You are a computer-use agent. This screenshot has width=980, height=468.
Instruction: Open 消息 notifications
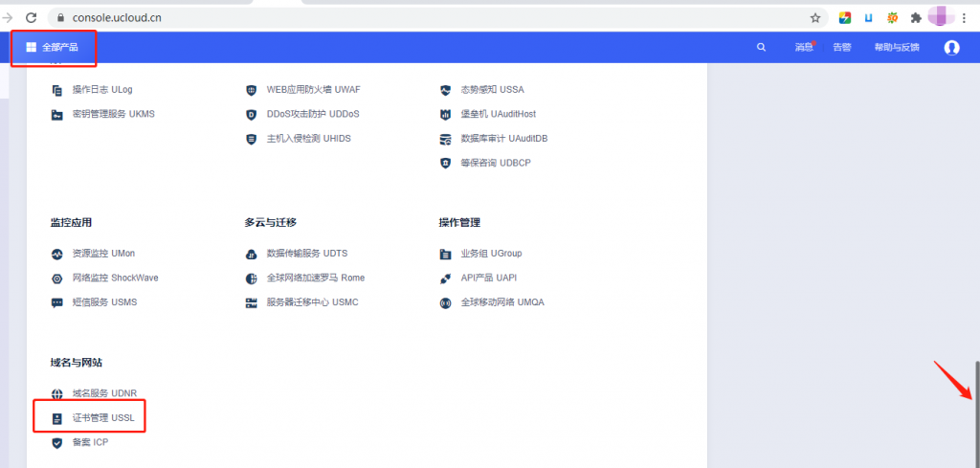[x=804, y=47]
